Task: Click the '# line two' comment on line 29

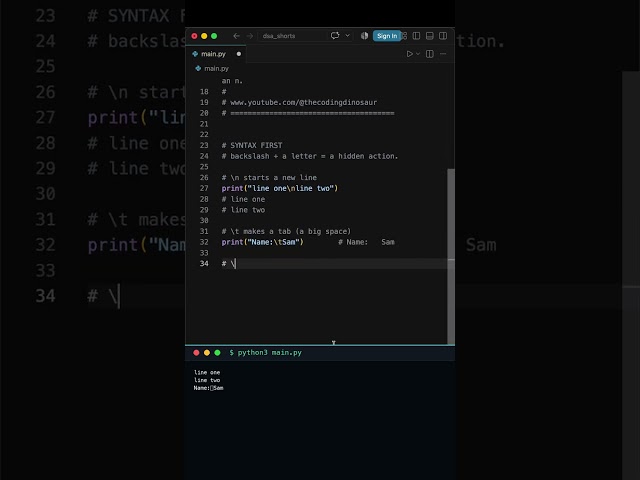Action: click(x=243, y=210)
